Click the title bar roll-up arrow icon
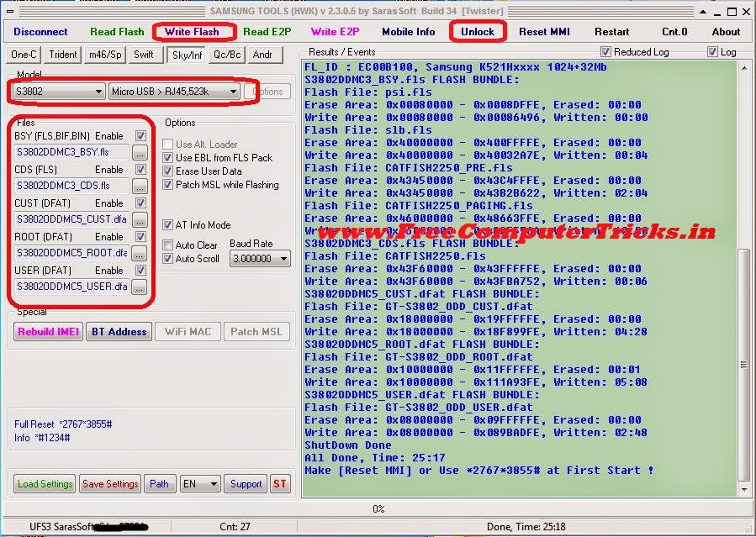This screenshot has width=756, height=537. pyautogui.click(x=703, y=12)
